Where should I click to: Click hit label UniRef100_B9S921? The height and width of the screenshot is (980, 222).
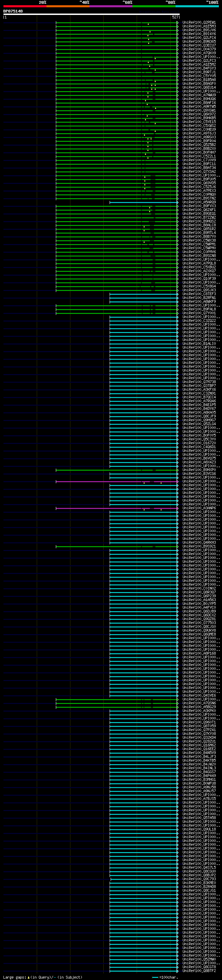point(199,547)
